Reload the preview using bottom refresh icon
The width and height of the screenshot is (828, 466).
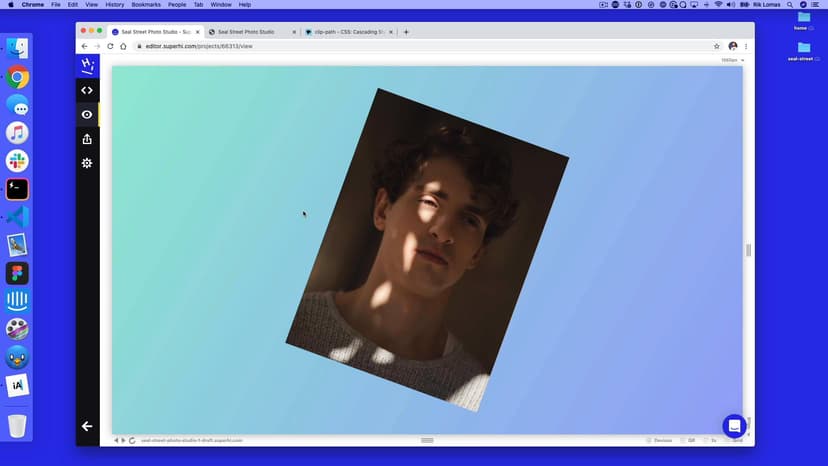coord(132,440)
